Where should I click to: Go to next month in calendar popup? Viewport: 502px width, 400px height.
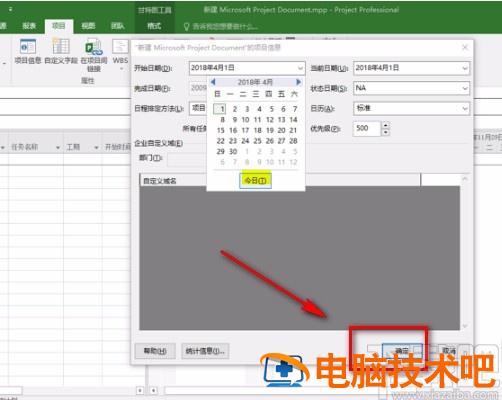(298, 82)
